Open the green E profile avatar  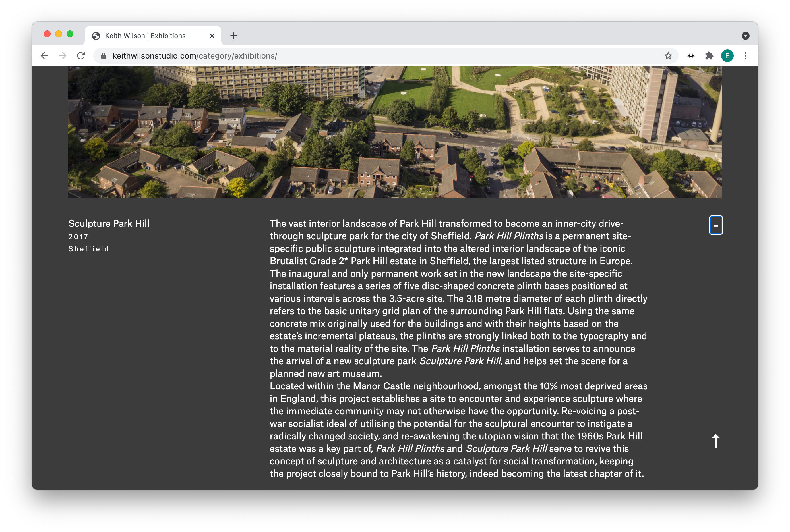coord(727,56)
